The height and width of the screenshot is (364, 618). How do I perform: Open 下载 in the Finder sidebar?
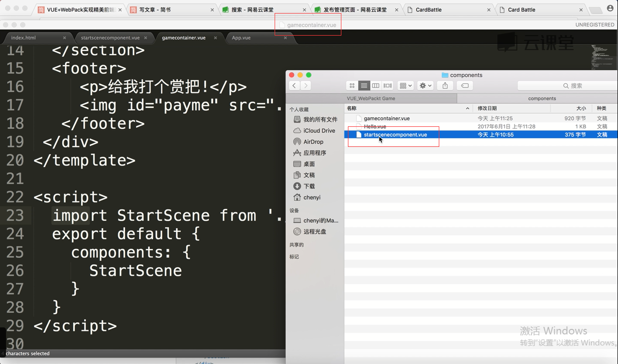[304, 186]
